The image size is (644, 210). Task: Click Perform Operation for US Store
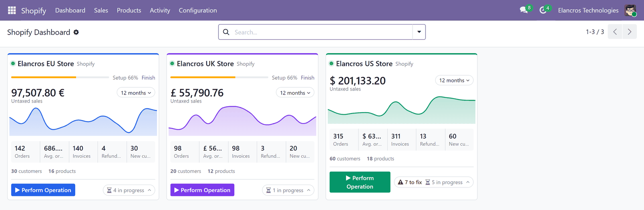[x=360, y=182]
